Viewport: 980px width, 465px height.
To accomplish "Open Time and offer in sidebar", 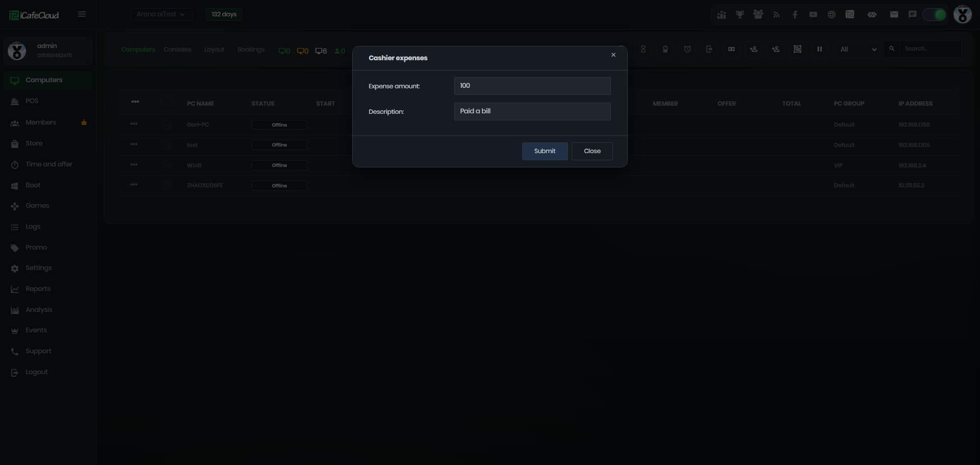I will click(x=48, y=164).
